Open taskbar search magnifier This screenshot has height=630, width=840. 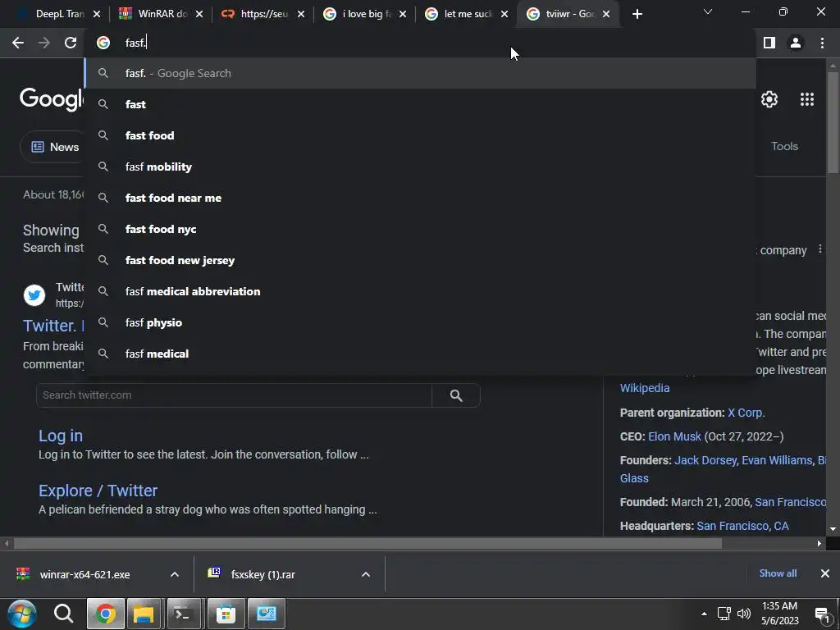point(63,614)
